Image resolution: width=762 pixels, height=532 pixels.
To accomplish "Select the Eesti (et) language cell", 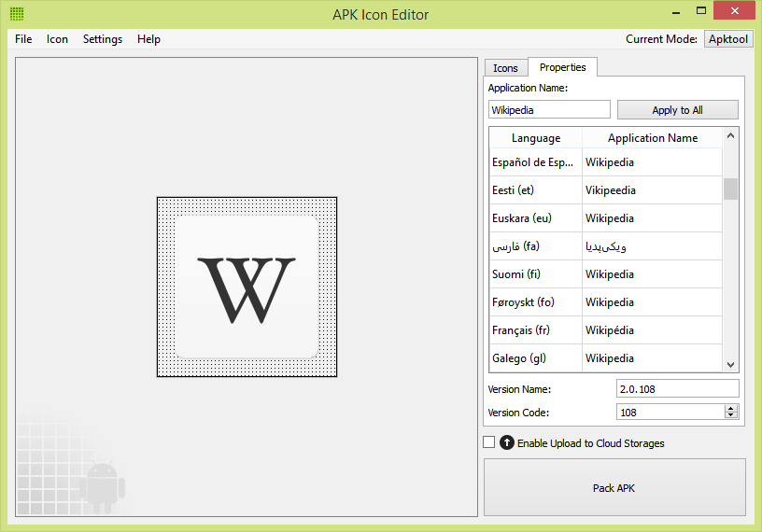I will pos(535,190).
